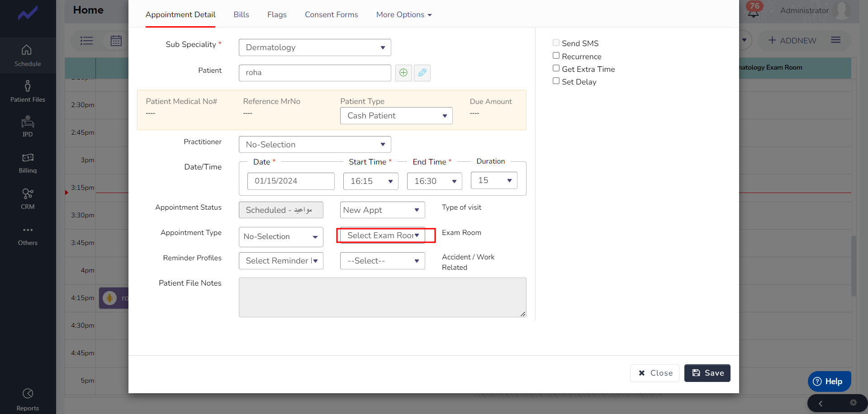Screen dimensions: 868x414
Task: Click the schedule vertical scrollbar
Action: 854,266
